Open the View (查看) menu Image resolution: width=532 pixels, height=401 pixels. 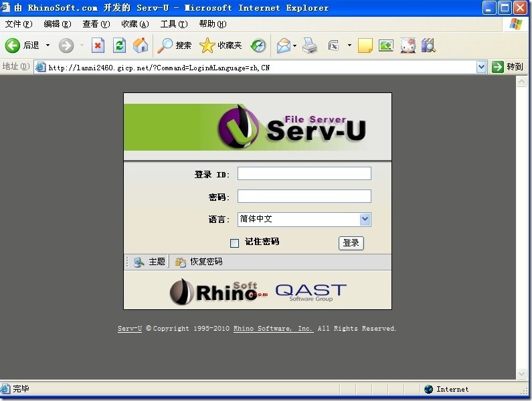pyautogui.click(x=96, y=24)
